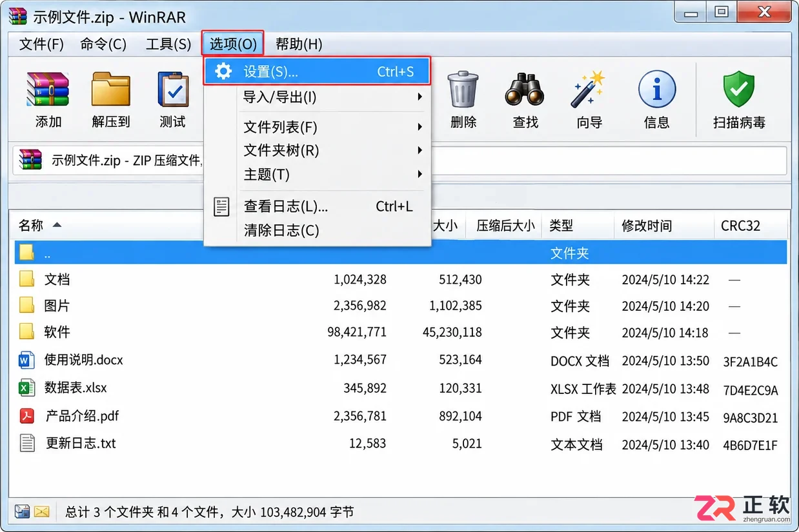Image resolution: width=799 pixels, height=532 pixels.
Task: Click the 查找 (Find) binoculars icon
Action: click(x=525, y=90)
